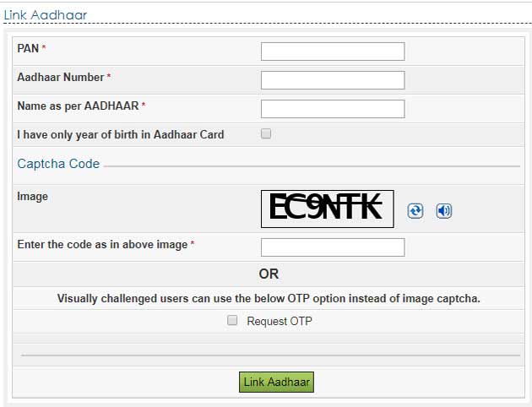Click the captcha code entry box

[x=333, y=247]
